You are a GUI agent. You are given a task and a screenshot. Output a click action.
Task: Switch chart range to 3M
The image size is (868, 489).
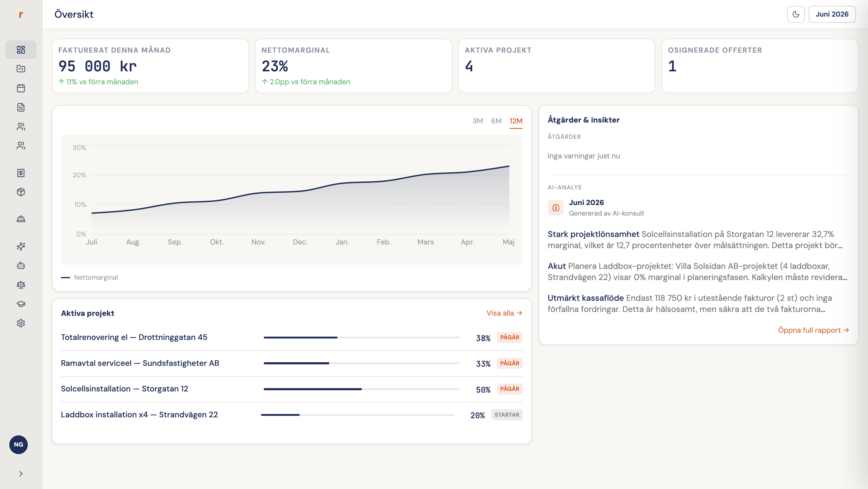pos(477,121)
